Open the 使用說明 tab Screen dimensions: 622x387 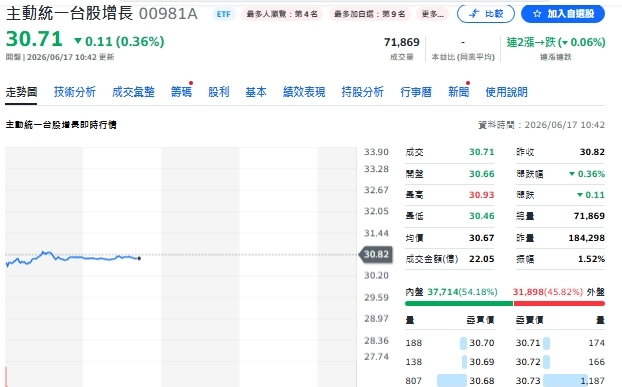click(507, 92)
